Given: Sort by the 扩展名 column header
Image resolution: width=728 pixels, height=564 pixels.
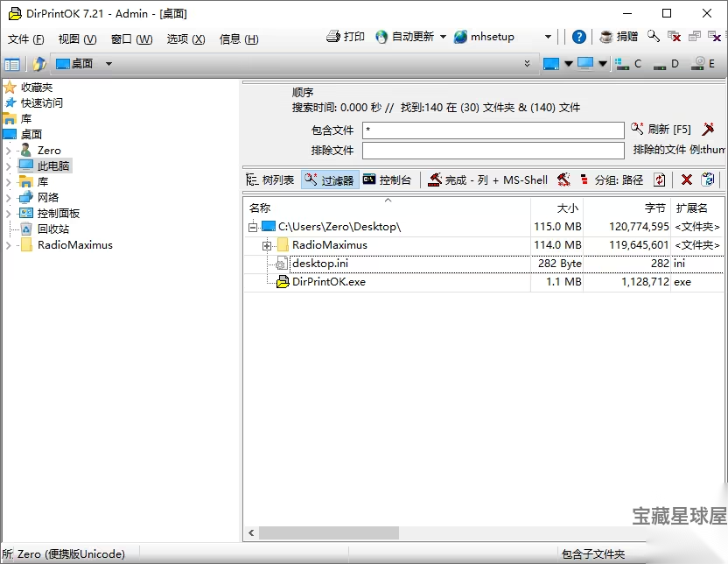Looking at the screenshot, I should coord(697,208).
